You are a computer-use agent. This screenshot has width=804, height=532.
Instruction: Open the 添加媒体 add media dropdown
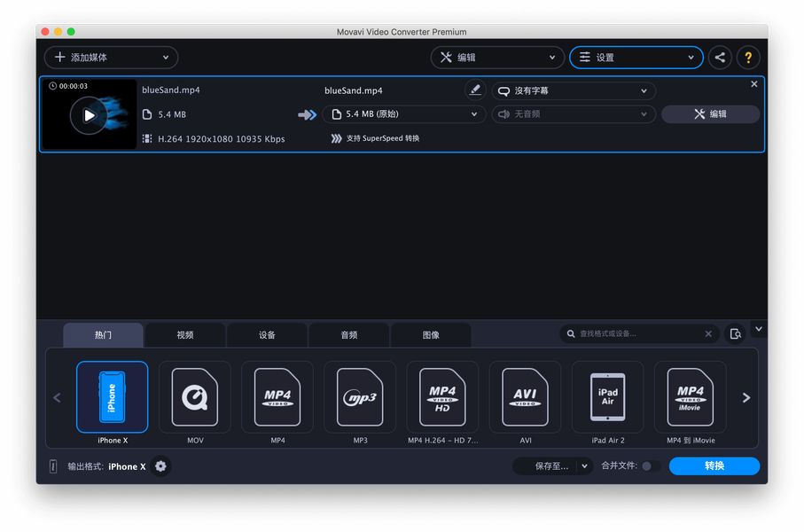(112, 58)
